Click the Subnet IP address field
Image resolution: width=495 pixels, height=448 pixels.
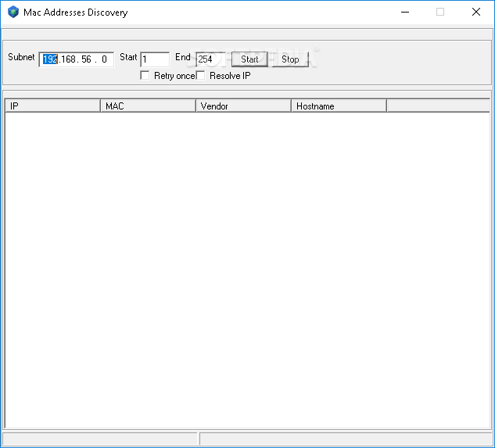76,59
